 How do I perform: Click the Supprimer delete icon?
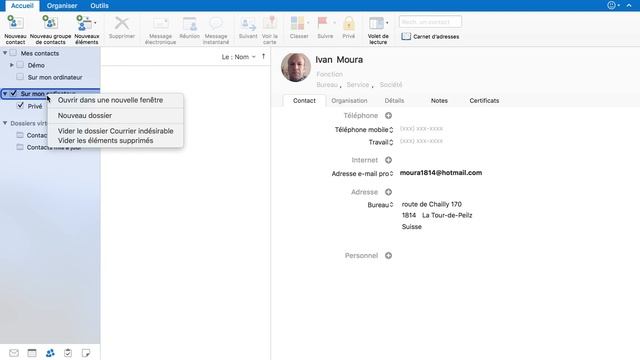point(122,23)
